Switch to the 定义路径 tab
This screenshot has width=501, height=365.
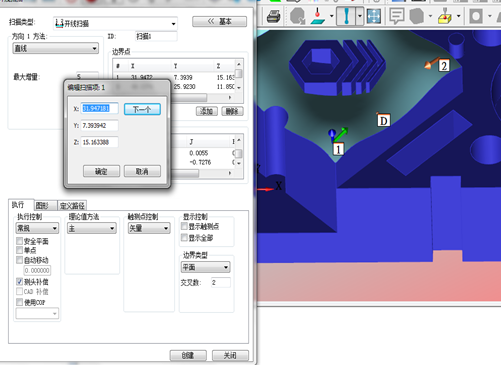coord(72,205)
